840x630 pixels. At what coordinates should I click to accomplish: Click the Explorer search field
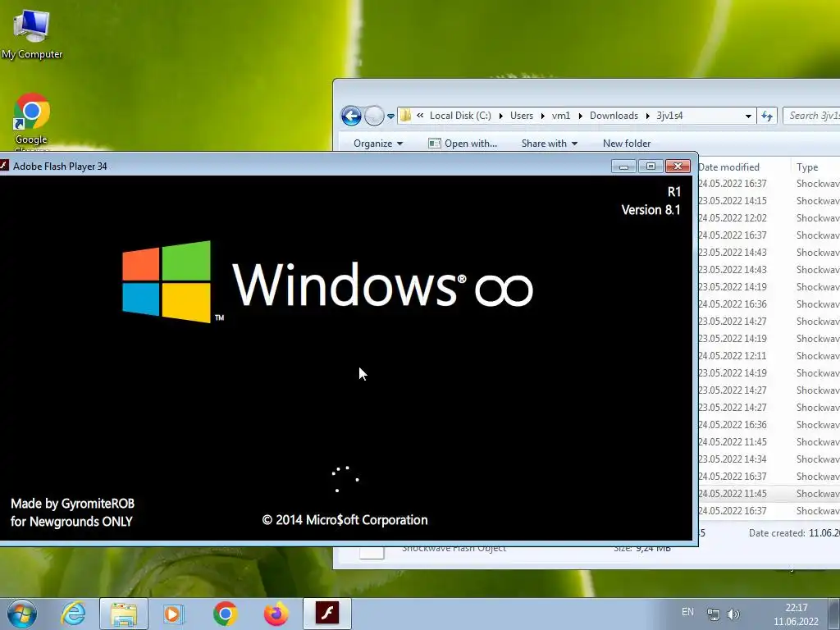coord(811,116)
